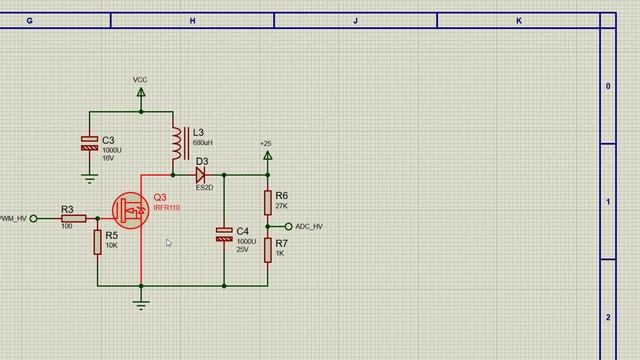The image size is (640, 360).
Task: Click the 100 value of R3
Action: (67, 226)
